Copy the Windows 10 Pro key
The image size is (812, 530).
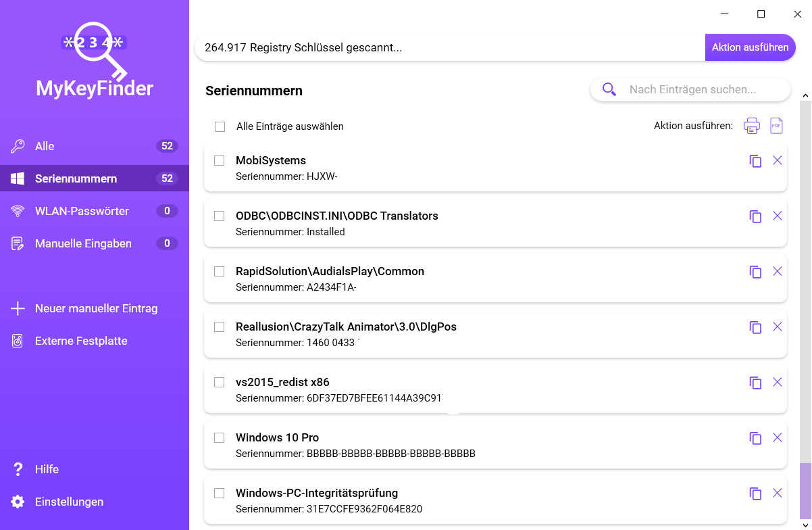point(755,438)
